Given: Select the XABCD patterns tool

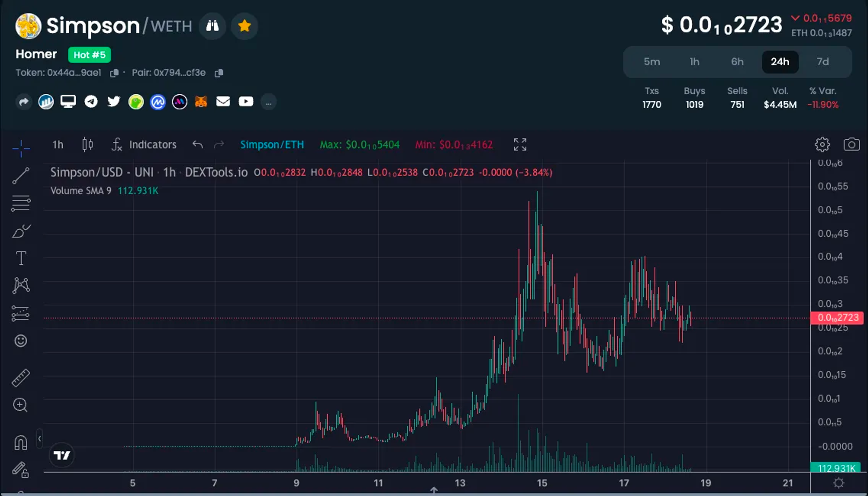Looking at the screenshot, I should (x=21, y=285).
